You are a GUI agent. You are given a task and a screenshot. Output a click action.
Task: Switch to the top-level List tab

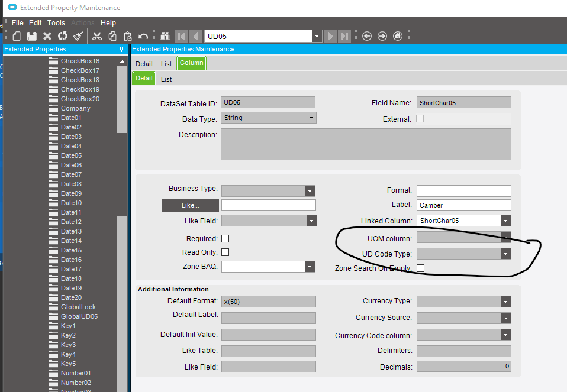[166, 64]
